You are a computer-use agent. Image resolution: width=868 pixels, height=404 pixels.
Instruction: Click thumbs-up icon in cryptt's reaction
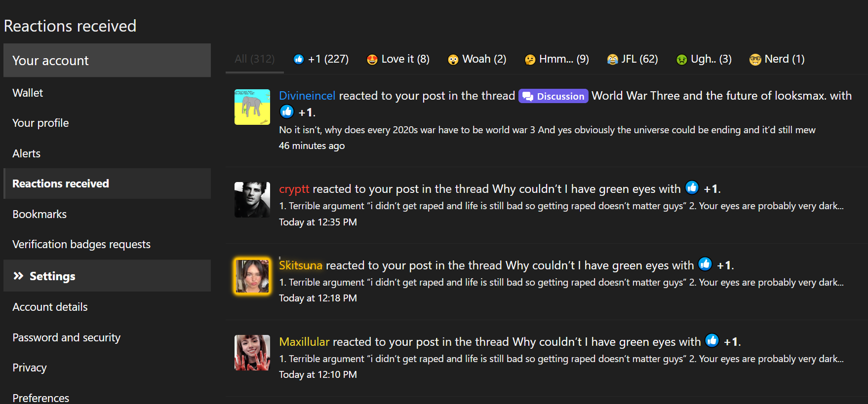[x=692, y=187]
